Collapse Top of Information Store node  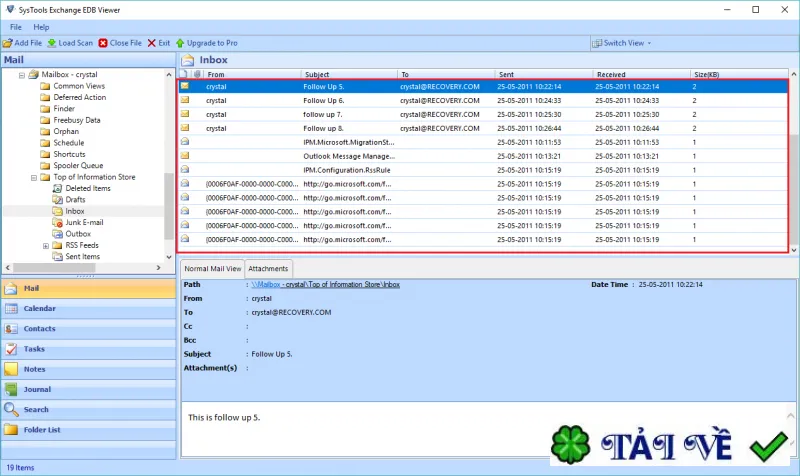point(34,178)
